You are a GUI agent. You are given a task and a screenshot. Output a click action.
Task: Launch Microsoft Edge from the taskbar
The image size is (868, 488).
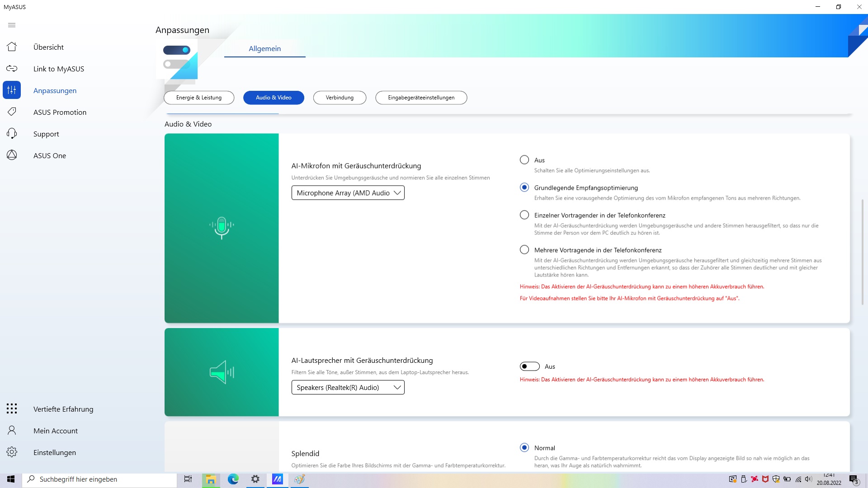click(233, 479)
